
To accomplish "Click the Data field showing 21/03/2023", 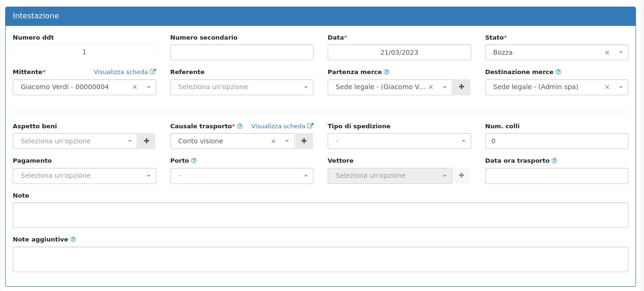I will tap(399, 52).
